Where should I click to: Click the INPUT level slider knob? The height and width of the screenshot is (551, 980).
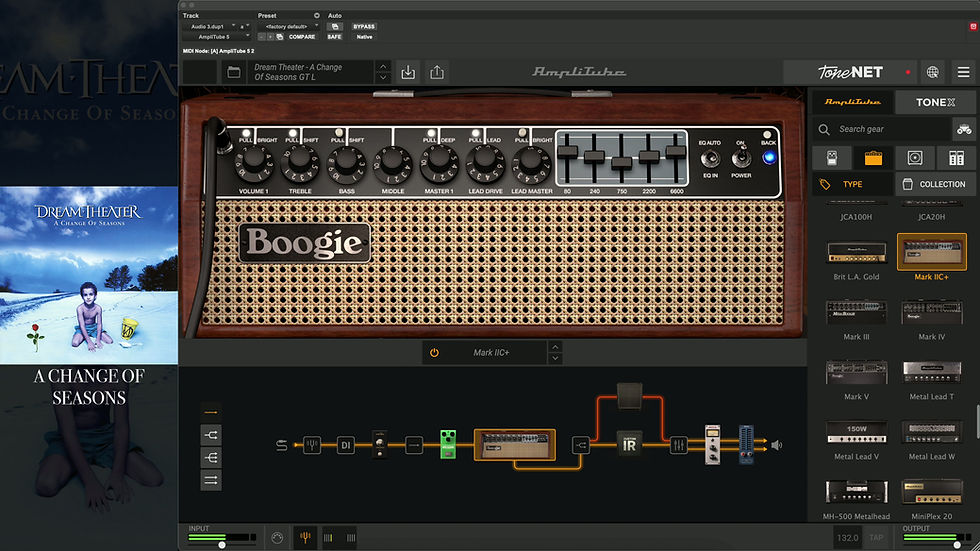[x=221, y=545]
